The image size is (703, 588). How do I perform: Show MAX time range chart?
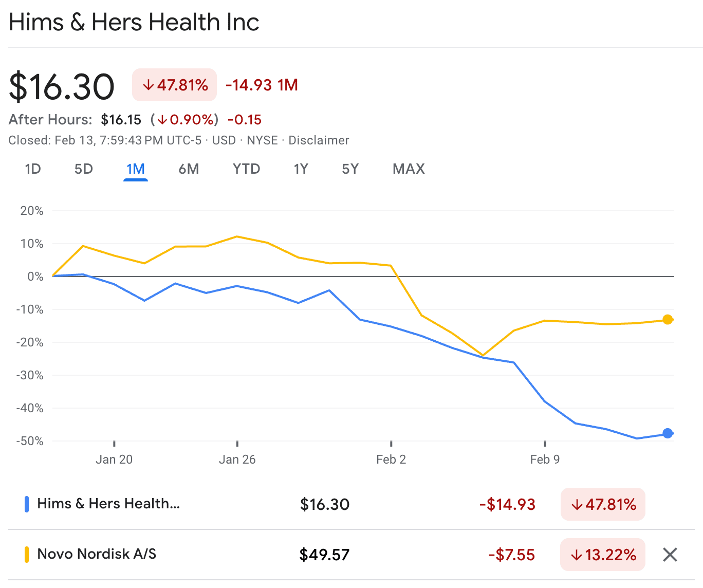(x=409, y=169)
